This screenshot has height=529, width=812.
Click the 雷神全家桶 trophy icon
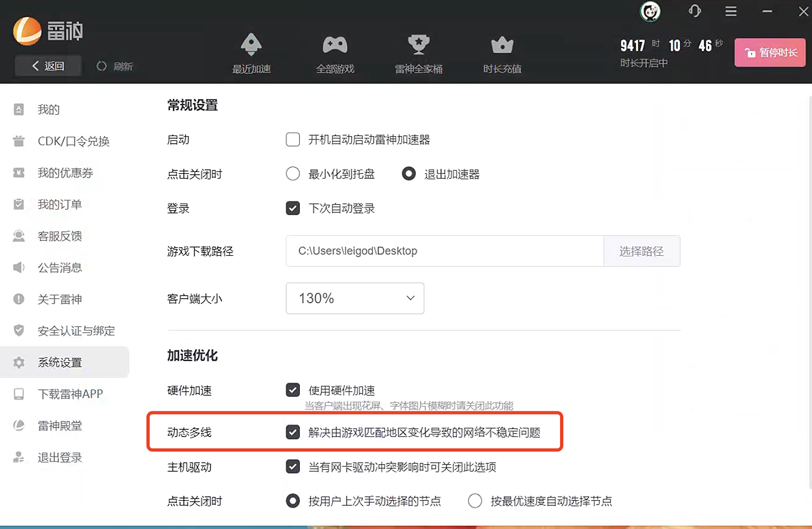tap(419, 45)
